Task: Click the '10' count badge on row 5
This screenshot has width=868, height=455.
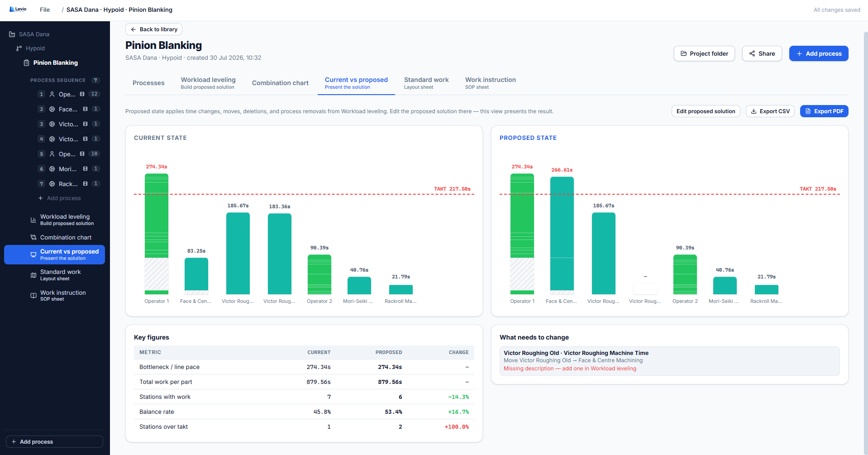Action: (x=94, y=154)
